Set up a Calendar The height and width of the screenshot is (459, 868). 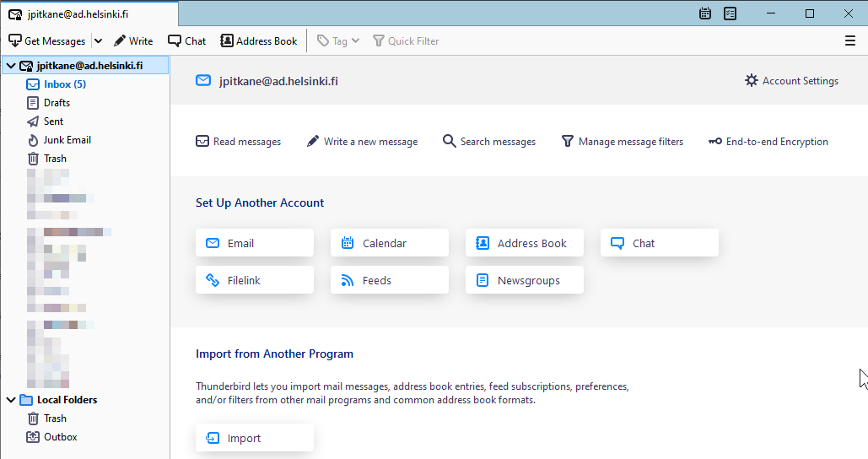tap(390, 243)
